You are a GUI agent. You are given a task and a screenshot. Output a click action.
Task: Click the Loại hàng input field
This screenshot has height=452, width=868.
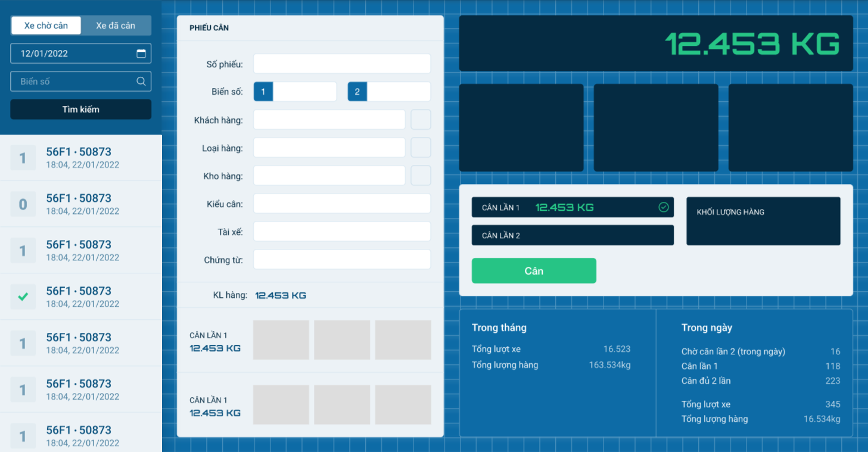tap(329, 148)
